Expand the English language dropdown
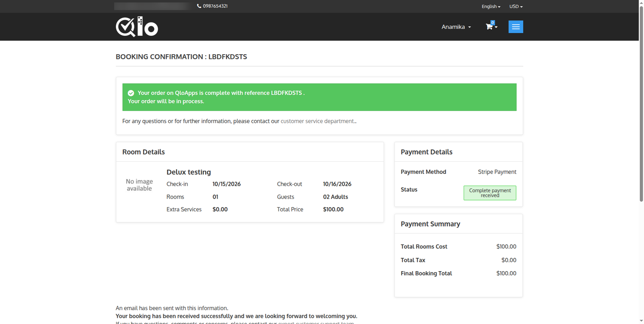Screen dimensions: 644x324 [x=491, y=6]
